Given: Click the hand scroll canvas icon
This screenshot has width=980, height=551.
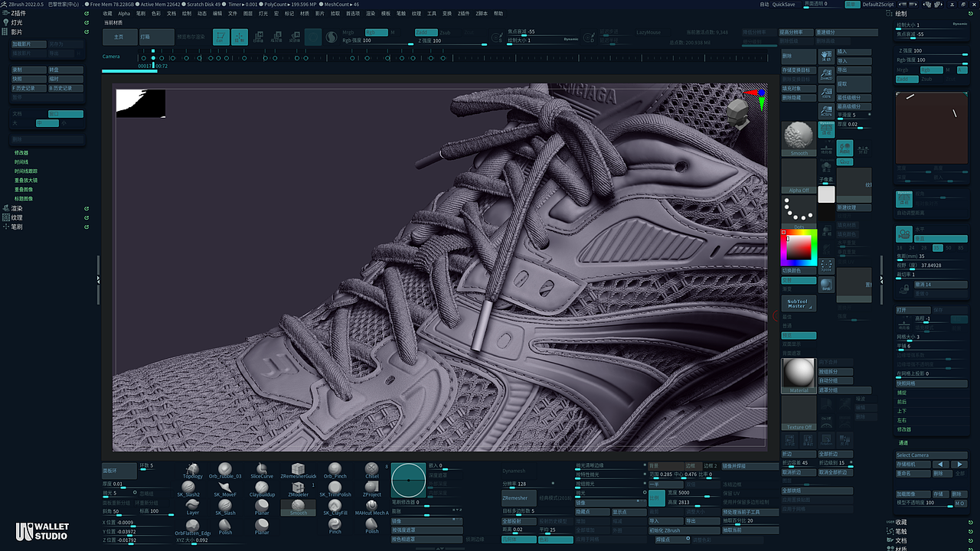Looking at the screenshot, I should click(x=826, y=57).
